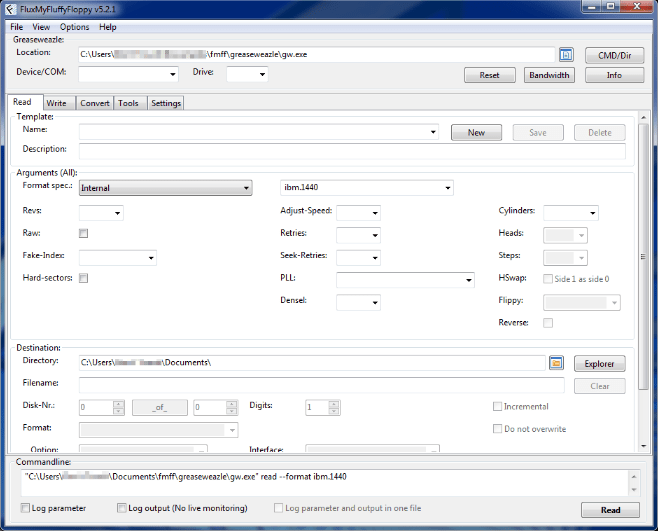The height and width of the screenshot is (531, 658).
Task: Check the Log output option
Action: click(x=122, y=509)
